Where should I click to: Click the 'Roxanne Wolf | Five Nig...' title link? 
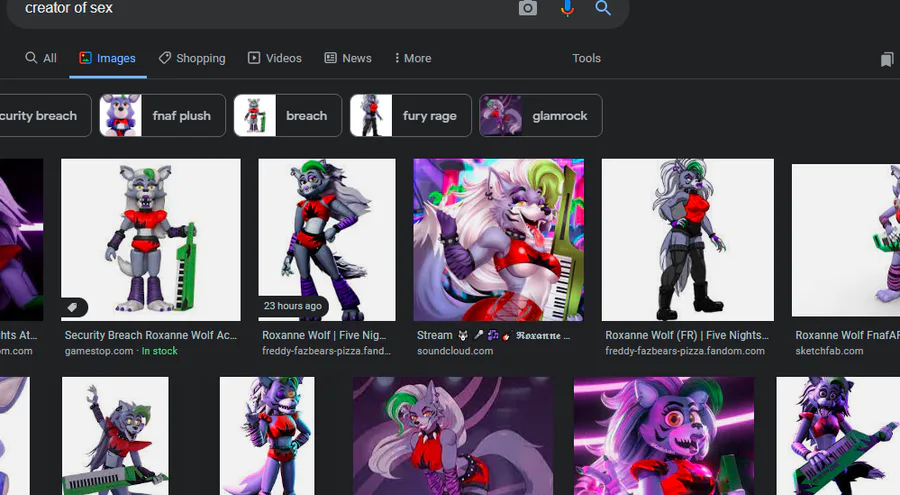point(324,335)
